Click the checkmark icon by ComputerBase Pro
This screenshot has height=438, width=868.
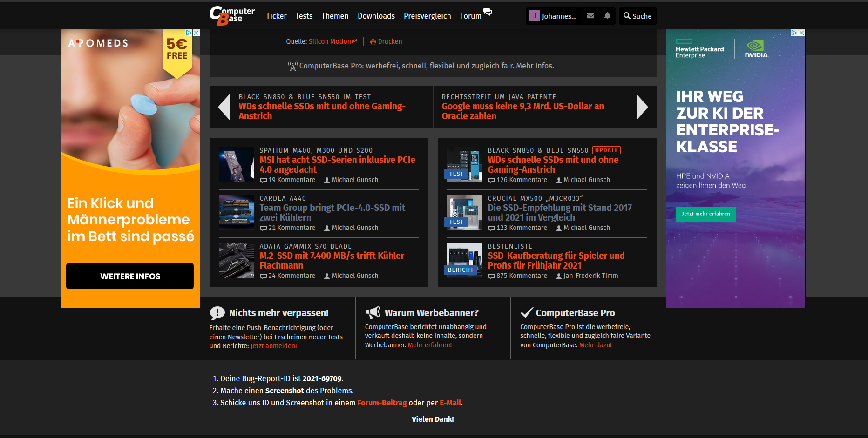coord(527,312)
